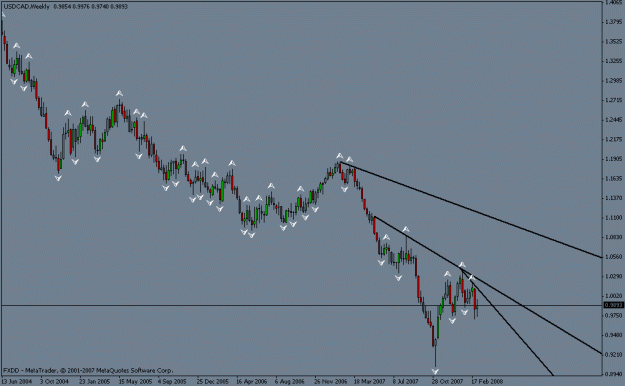Click the current price label 0.9893
The height and width of the screenshot is (386, 625).
pos(613,305)
